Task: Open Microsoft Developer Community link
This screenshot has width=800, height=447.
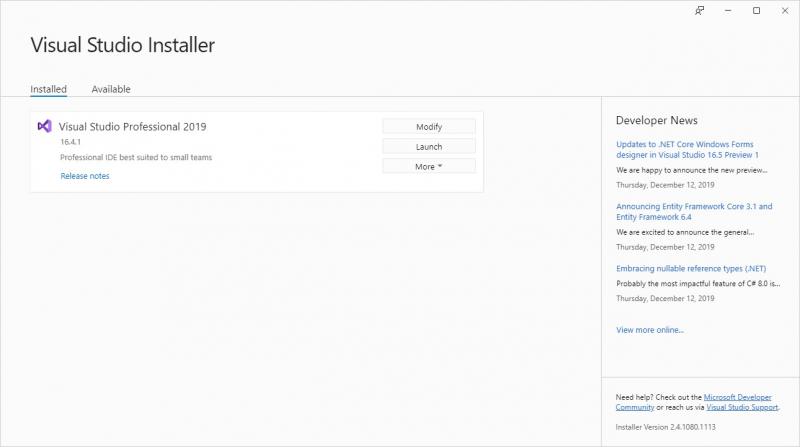Action: (737, 397)
